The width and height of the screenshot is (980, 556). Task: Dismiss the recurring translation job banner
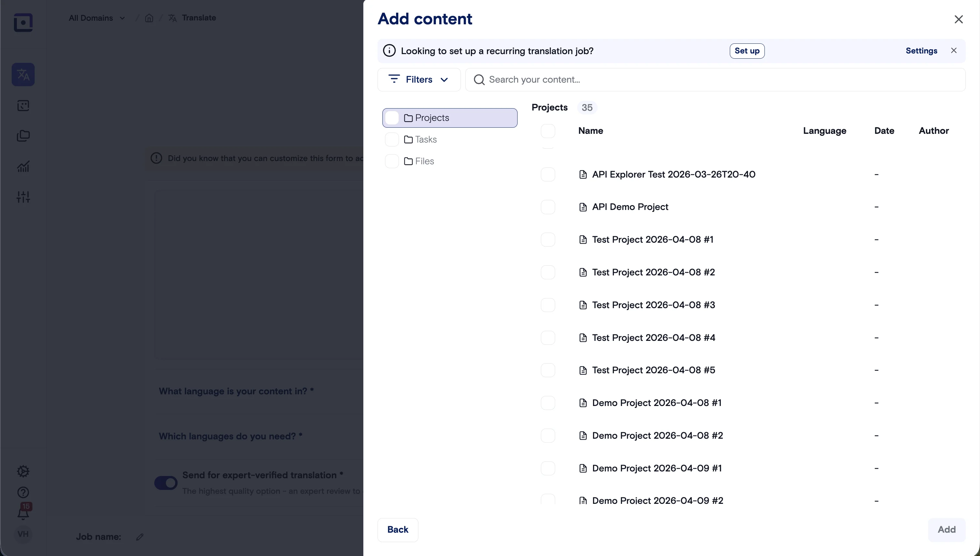[954, 51]
